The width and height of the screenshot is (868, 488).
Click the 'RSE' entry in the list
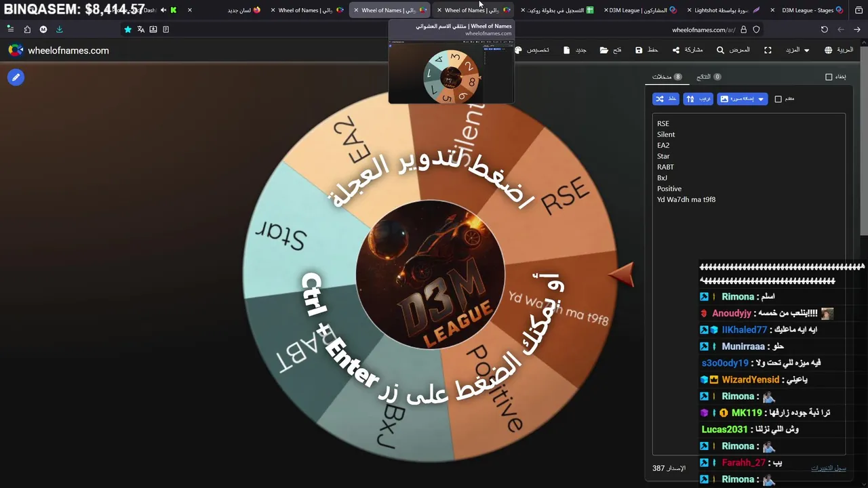pyautogui.click(x=663, y=123)
